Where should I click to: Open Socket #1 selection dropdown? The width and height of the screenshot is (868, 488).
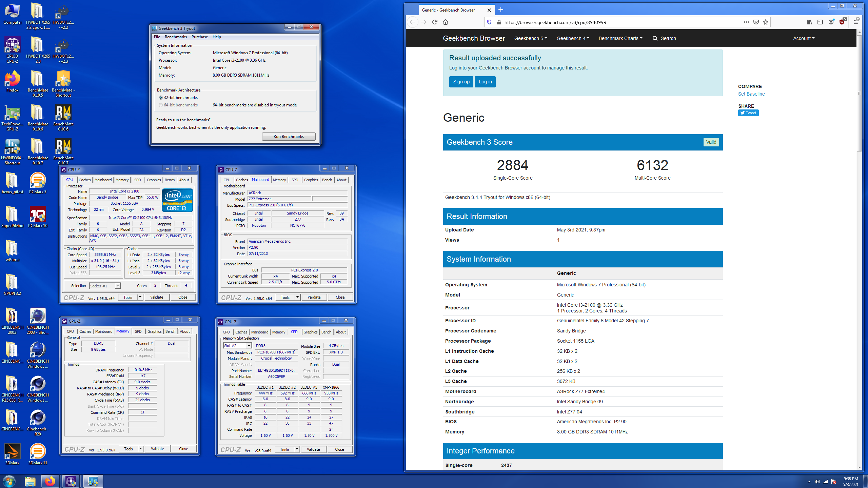(105, 286)
